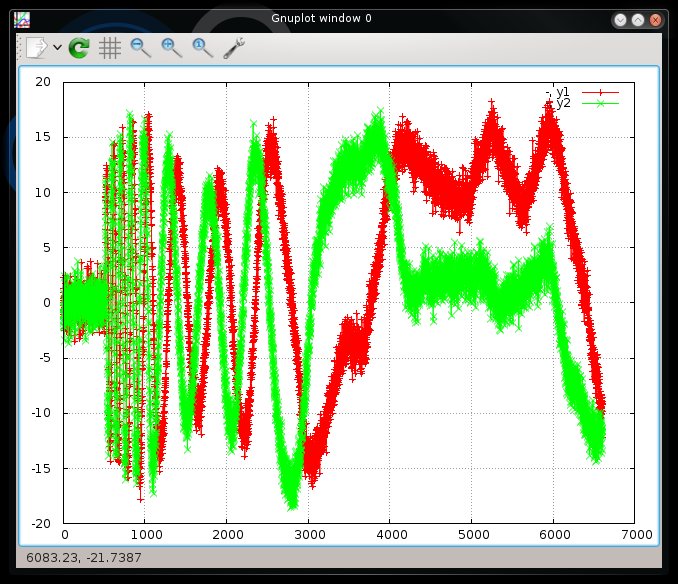The width and height of the screenshot is (678, 584).
Task: Close the Gnuplot window
Action: coord(655,19)
